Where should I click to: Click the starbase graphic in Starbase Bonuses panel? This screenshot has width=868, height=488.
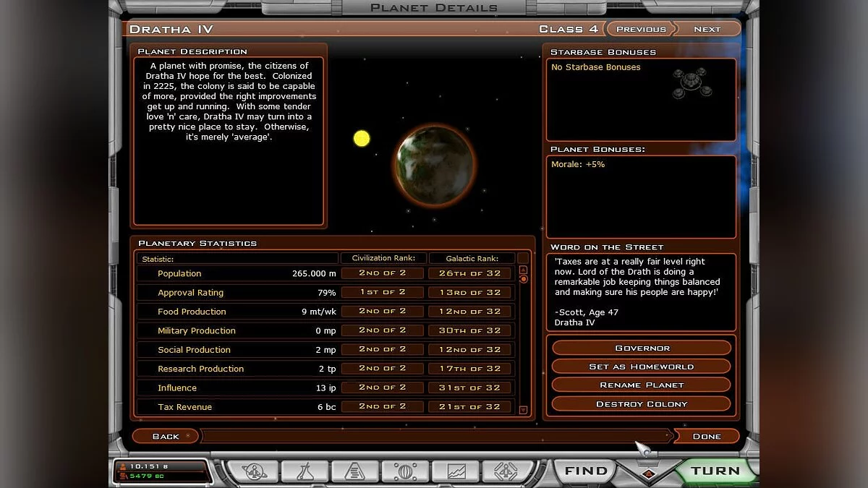[x=692, y=81]
